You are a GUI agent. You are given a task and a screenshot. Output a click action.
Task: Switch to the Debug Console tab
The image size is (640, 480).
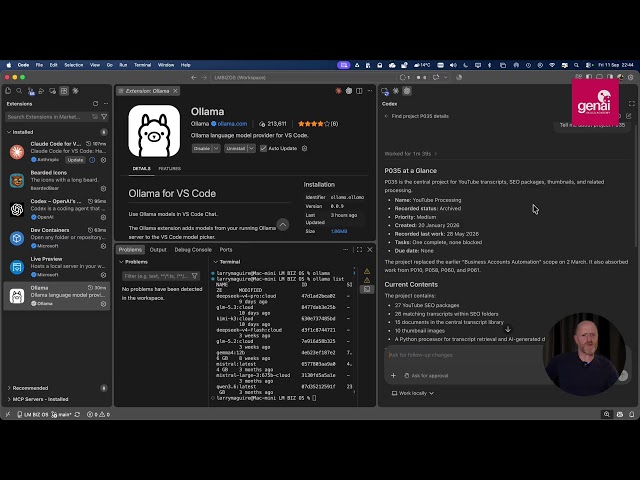pos(193,250)
